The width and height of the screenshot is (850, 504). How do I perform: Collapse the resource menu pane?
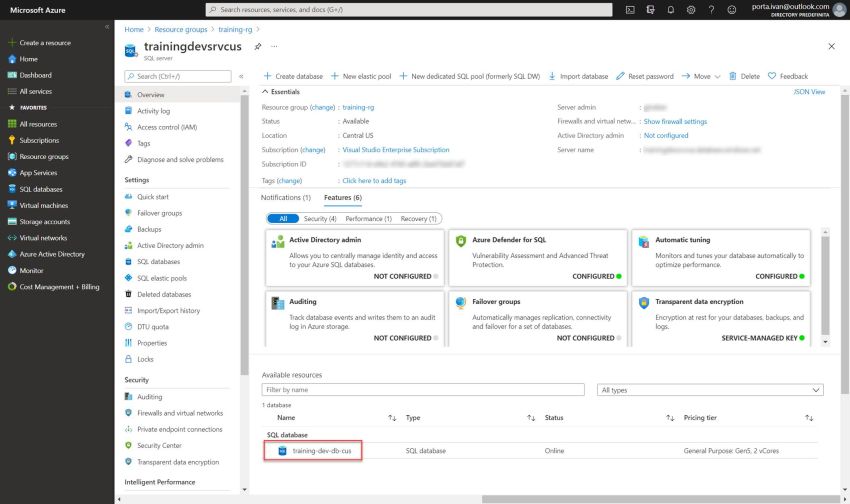click(x=241, y=76)
